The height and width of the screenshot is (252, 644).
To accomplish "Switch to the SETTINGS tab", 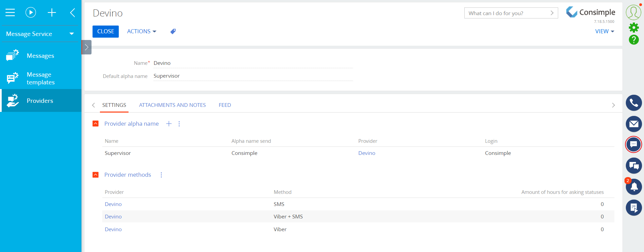I will [x=114, y=105].
